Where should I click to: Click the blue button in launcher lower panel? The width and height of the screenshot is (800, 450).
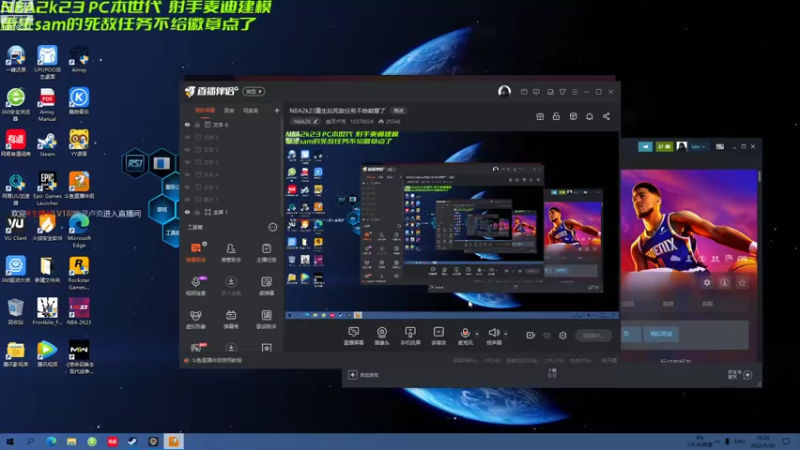coord(661,334)
